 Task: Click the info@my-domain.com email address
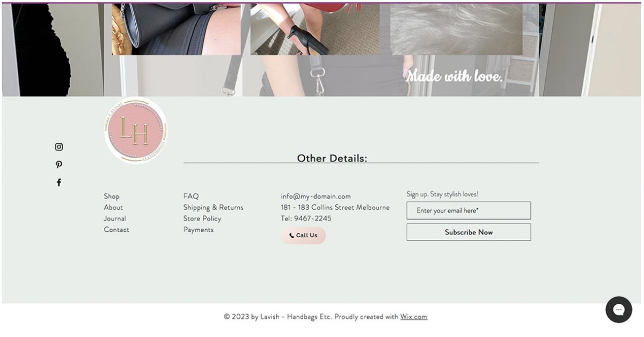coord(316,196)
